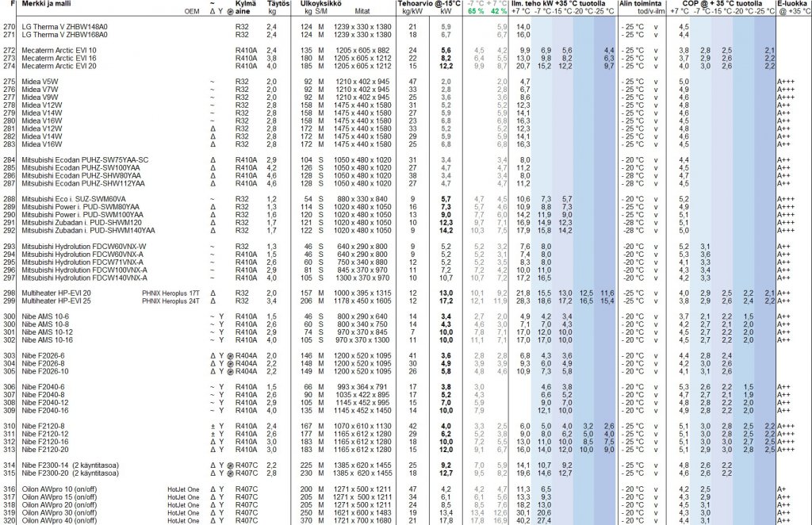Viewport: 812px width, 525px height.
Task: Click dimensions '1000 x 395 x 1315'
Action: pyautogui.click(x=362, y=293)
